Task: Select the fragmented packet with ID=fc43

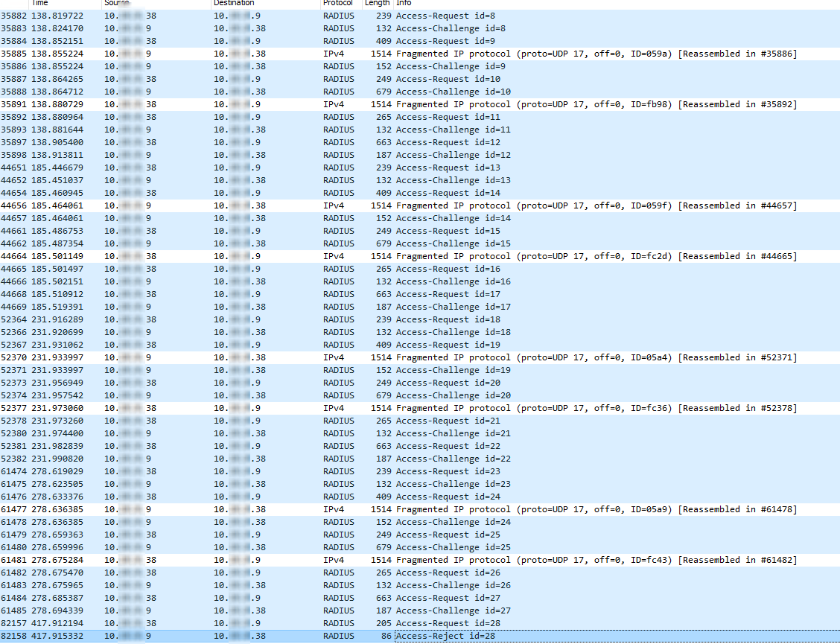Action: click(298, 560)
